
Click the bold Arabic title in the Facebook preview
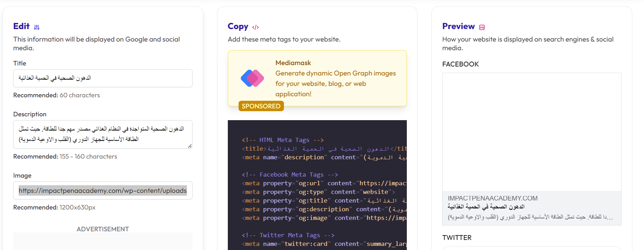[x=486, y=207]
